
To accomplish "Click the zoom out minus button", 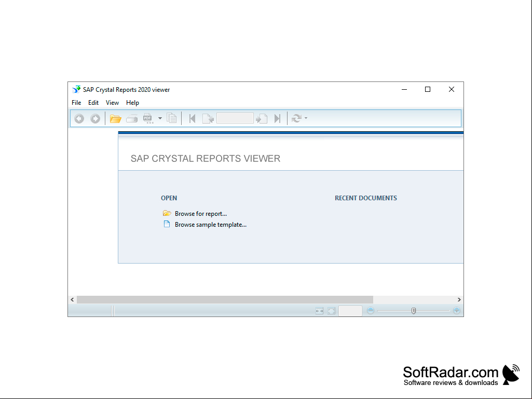I will point(371,310).
